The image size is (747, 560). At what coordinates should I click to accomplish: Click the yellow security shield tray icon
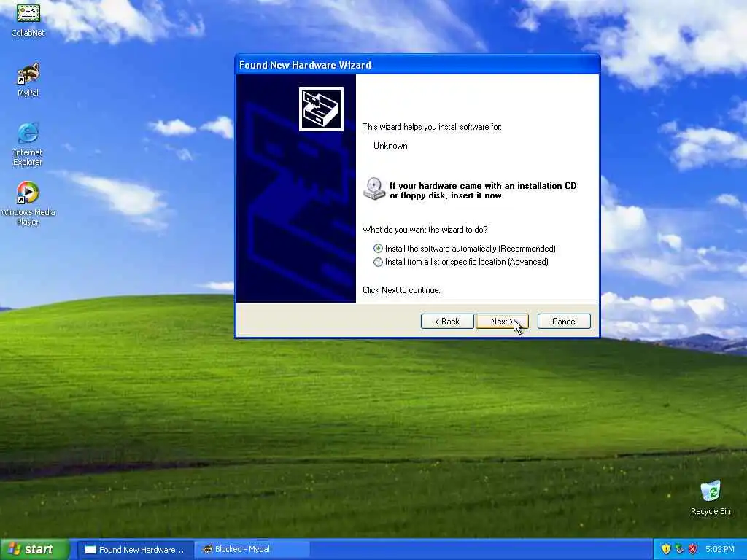pyautogui.click(x=666, y=550)
